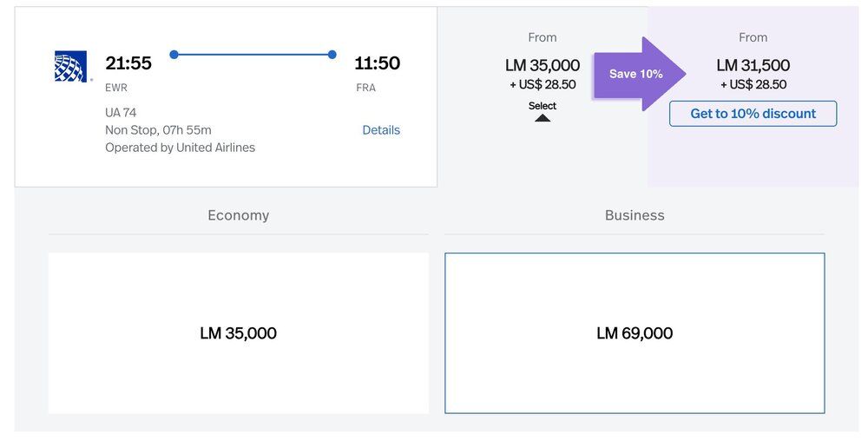Click the arrival dot on the route line
The height and width of the screenshot is (441, 868).
(332, 55)
